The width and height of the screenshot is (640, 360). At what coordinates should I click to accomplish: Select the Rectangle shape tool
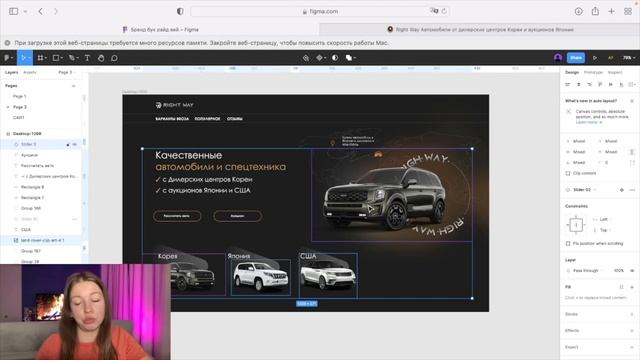(x=57, y=58)
